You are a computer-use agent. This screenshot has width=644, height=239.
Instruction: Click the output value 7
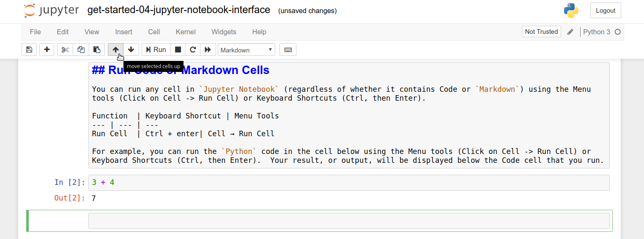(93, 198)
